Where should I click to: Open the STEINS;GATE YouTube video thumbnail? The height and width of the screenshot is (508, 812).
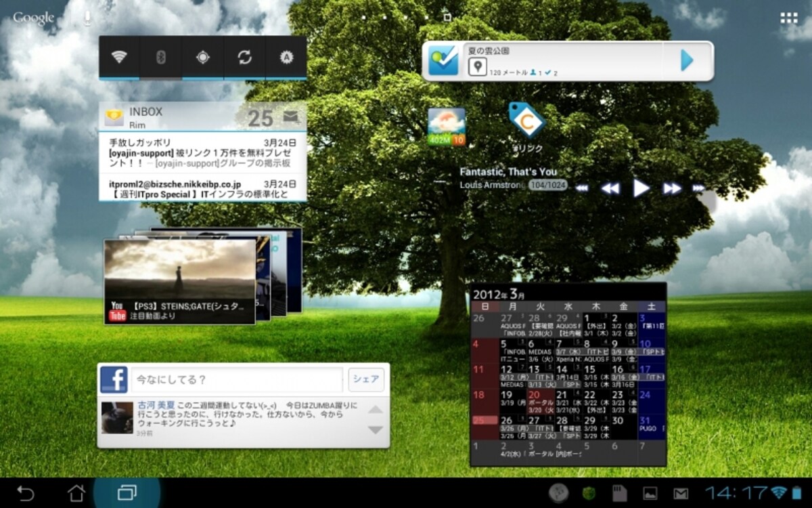tap(179, 281)
